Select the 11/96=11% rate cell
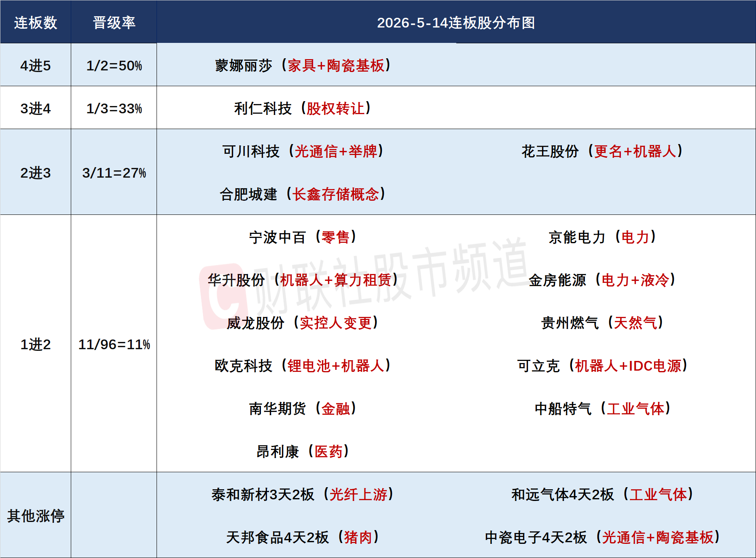 pyautogui.click(x=114, y=344)
